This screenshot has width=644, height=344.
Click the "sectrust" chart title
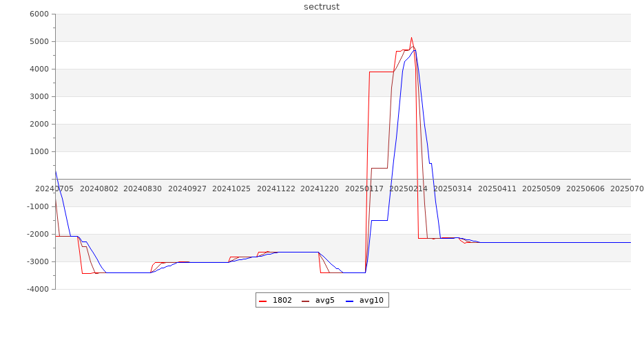322,7
